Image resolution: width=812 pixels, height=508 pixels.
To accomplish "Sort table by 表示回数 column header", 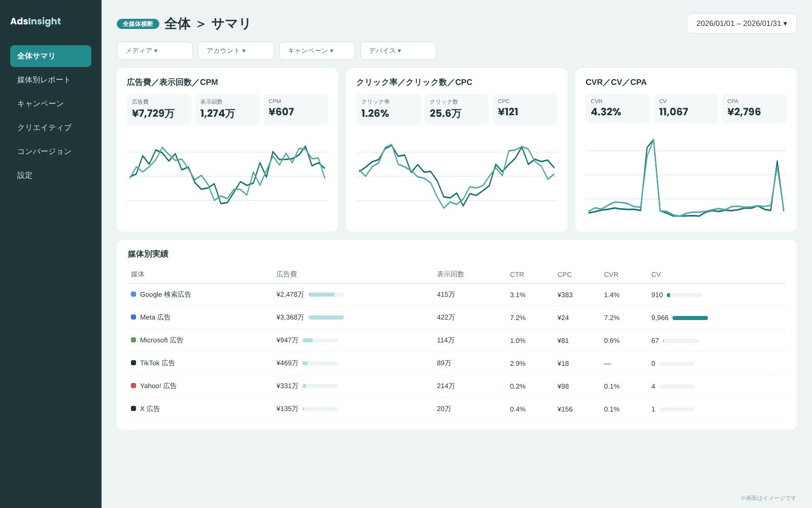I will pyautogui.click(x=451, y=274).
